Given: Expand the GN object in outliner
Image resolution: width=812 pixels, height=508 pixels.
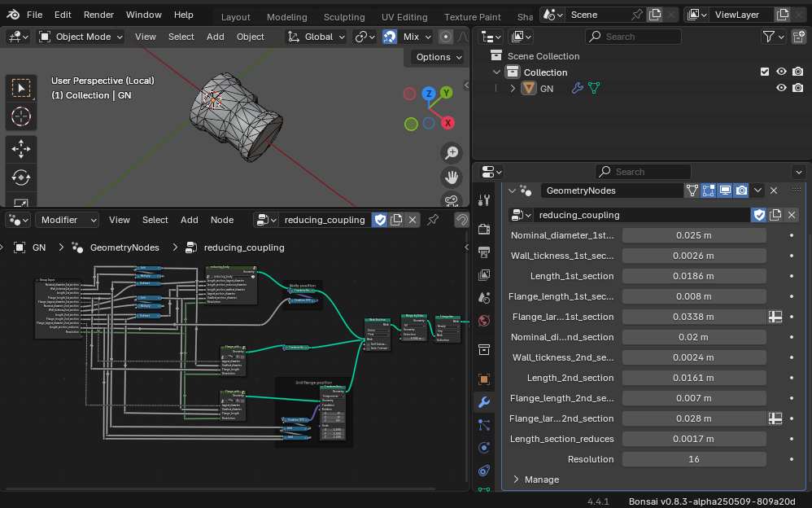Looking at the screenshot, I should click(x=513, y=89).
